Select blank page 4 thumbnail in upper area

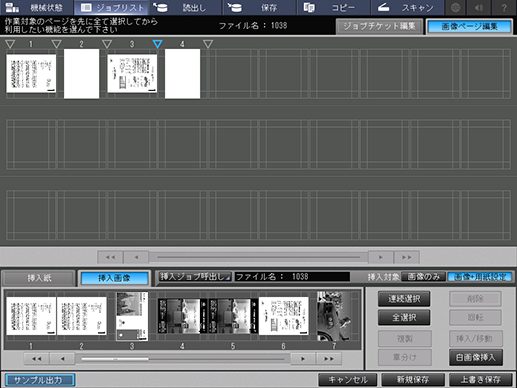[182, 74]
